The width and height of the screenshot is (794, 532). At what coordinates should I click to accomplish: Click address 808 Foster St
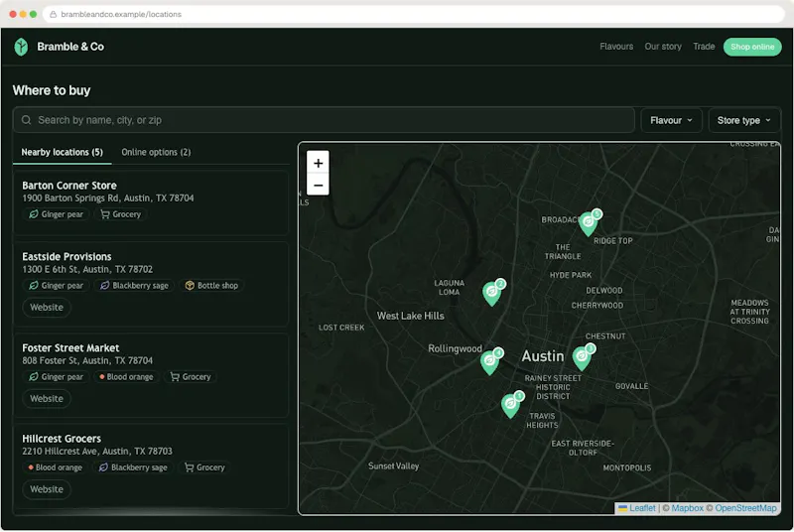tap(87, 360)
